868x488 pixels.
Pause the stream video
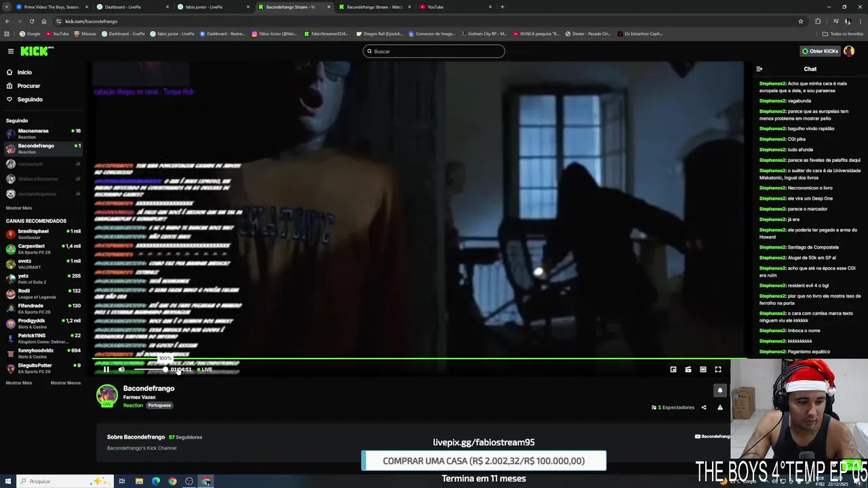click(x=106, y=369)
